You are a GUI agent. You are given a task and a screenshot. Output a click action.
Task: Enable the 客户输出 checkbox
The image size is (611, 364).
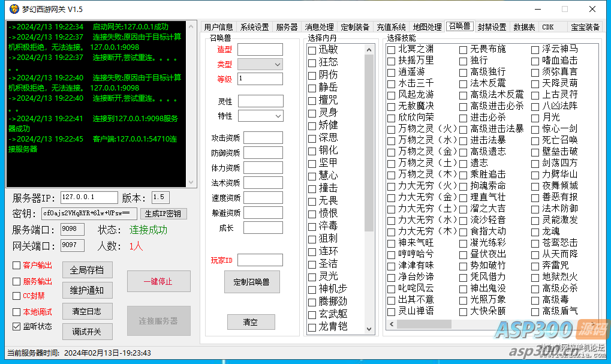[x=17, y=266]
